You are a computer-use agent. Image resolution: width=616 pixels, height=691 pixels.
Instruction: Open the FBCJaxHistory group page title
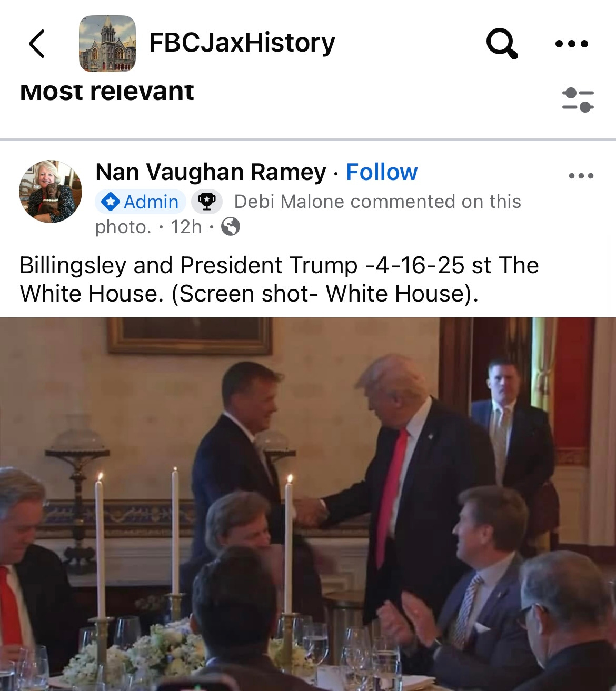[x=242, y=43]
